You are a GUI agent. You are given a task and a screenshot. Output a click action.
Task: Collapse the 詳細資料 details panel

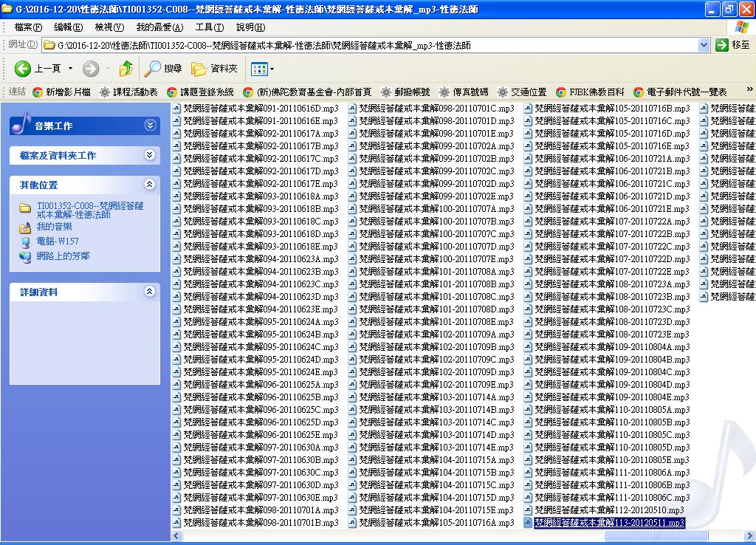[150, 292]
